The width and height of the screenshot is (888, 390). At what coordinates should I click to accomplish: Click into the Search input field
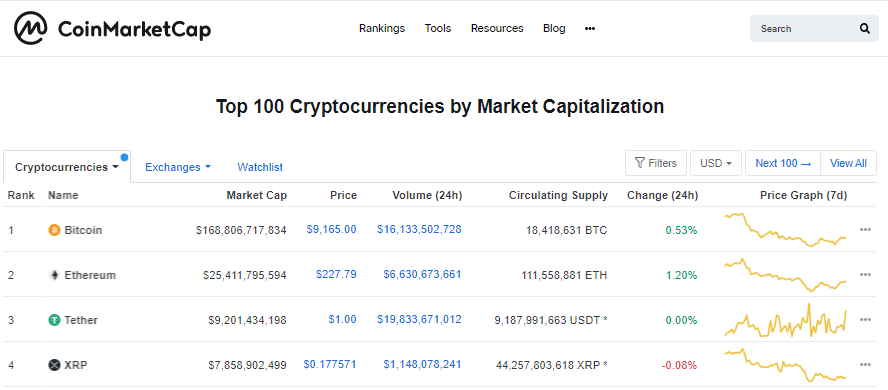(806, 28)
